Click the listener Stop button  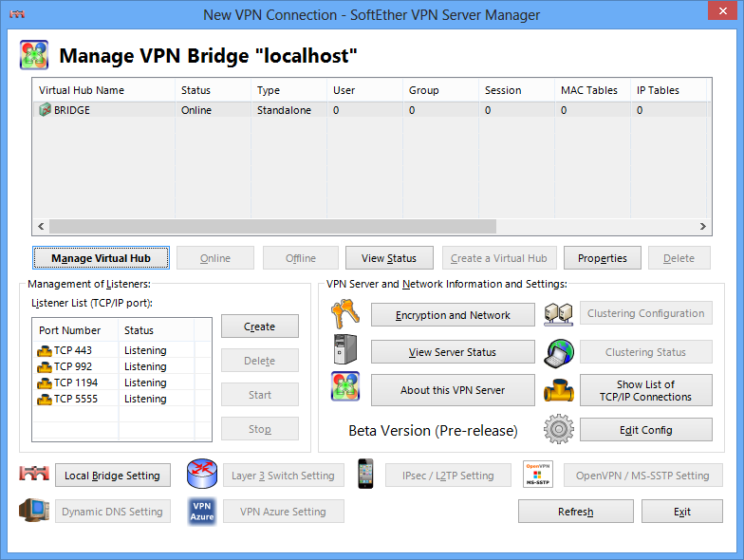tap(260, 429)
